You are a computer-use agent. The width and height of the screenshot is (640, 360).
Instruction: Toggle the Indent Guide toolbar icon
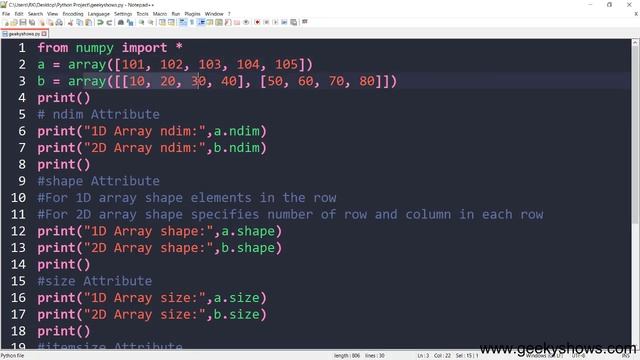201,22
